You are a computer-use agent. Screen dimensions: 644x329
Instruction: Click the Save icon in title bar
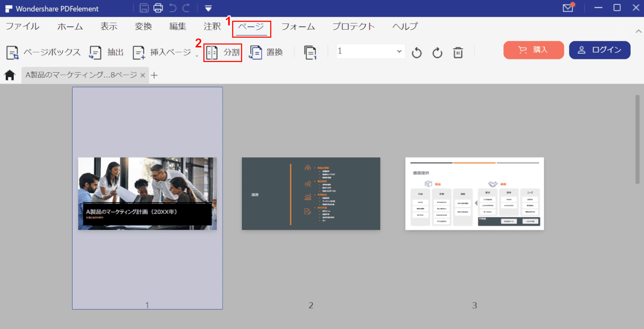tap(144, 8)
